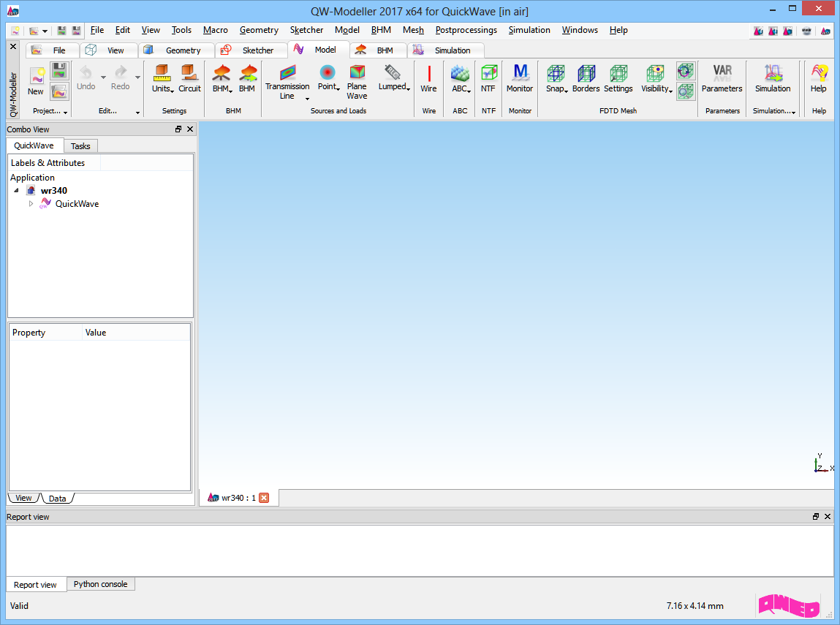
Task: Click the BHM ribbon button with green arrow
Action: 247,78
